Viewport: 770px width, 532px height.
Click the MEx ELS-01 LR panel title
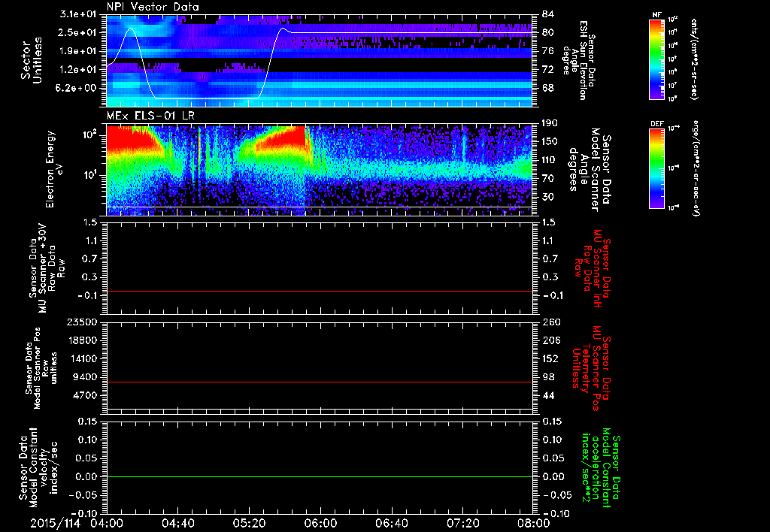click(150, 116)
